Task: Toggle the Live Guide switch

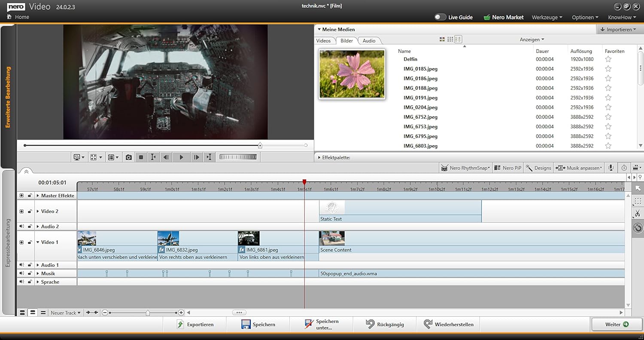Action: pyautogui.click(x=440, y=17)
